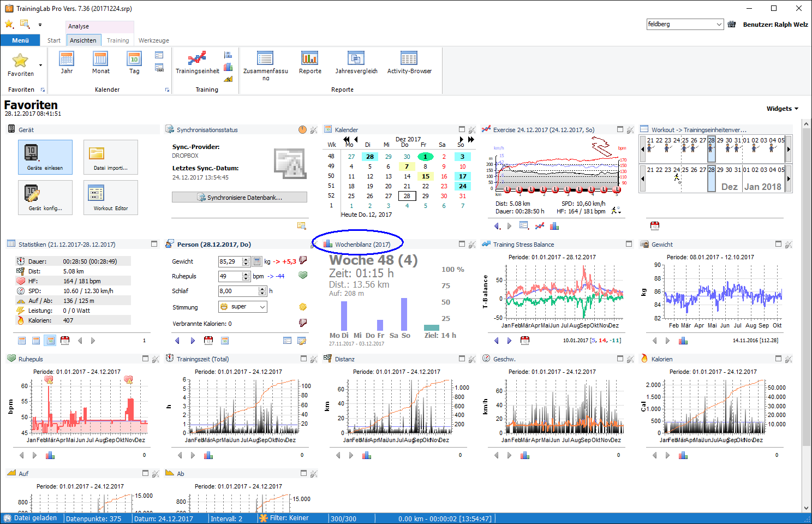Open the Zusammenfassung report
Viewport: 812px width, 524px height.
(x=266, y=66)
